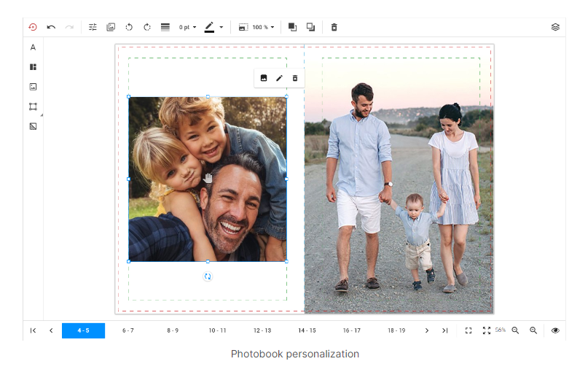Viewport: 588px width, 372px height.
Task: Click the border color pencil swatch
Action: click(210, 27)
